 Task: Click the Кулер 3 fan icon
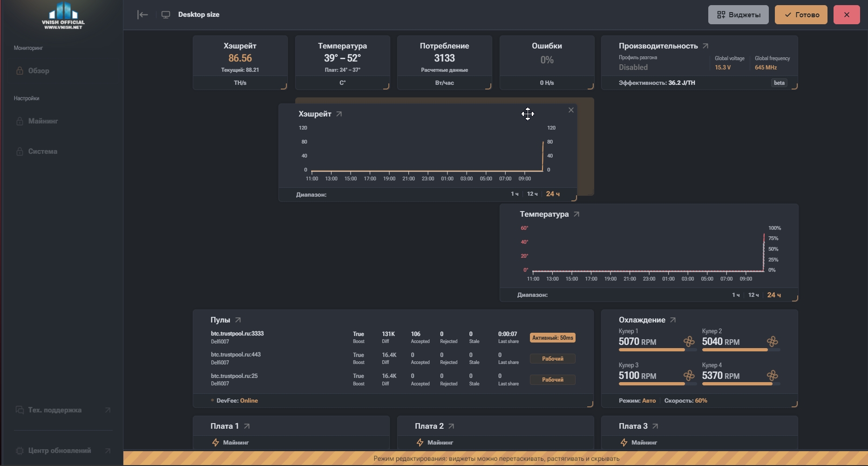(689, 376)
